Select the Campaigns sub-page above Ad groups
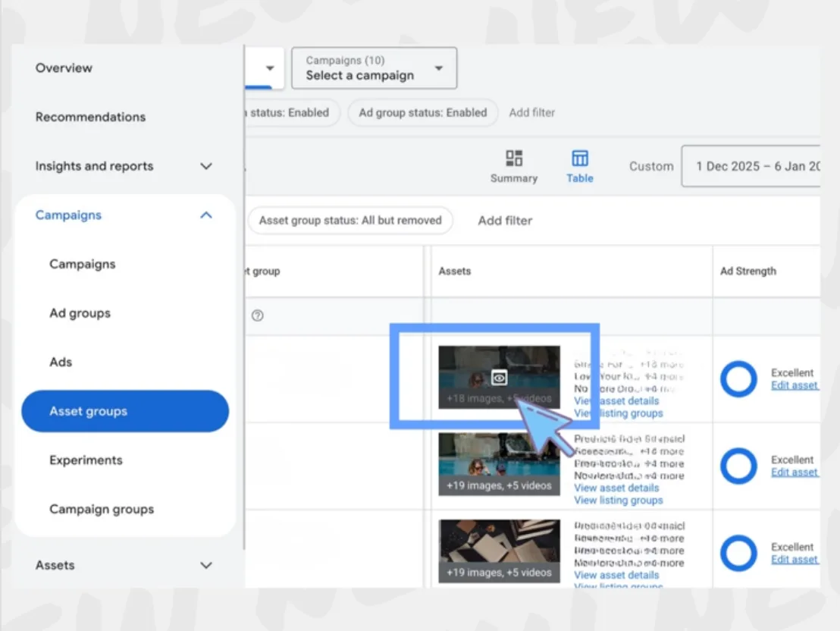Viewport: 840px width, 631px height. pyautogui.click(x=83, y=264)
